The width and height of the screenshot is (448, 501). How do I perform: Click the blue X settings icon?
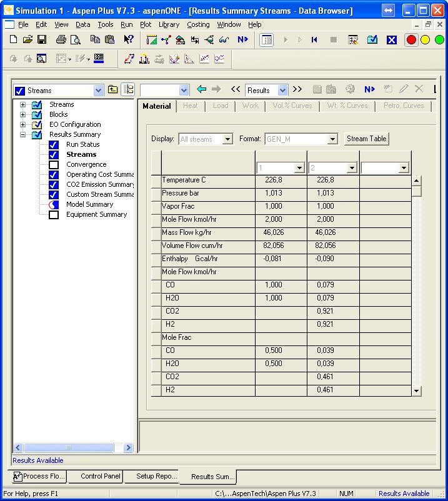(x=391, y=40)
